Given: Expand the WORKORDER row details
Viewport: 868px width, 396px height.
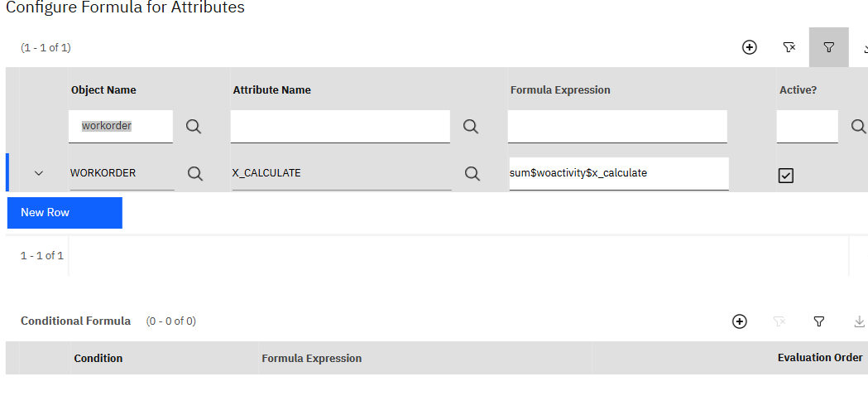Looking at the screenshot, I should [x=38, y=173].
